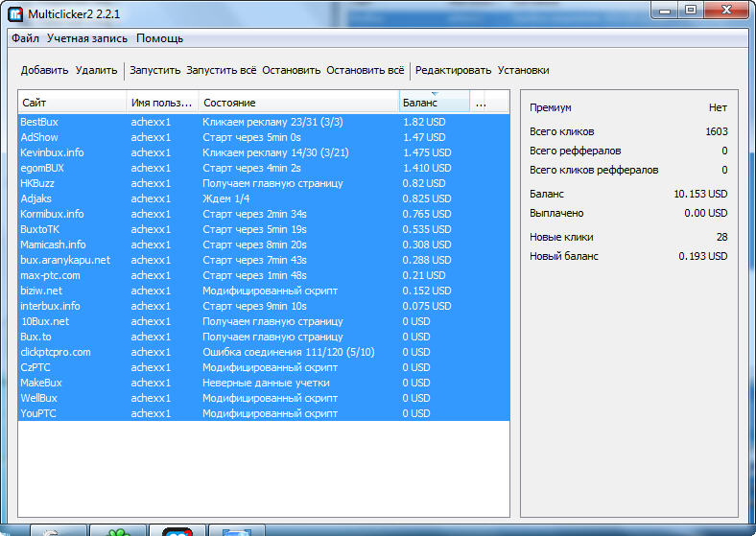The height and width of the screenshot is (536, 756).
Task: Sort by the Имя польз... column header
Action: (162, 103)
